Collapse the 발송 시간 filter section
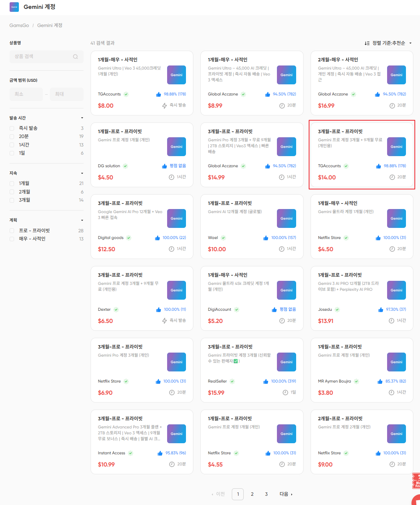Image resolution: width=420 pixels, height=505 pixels. (82, 118)
